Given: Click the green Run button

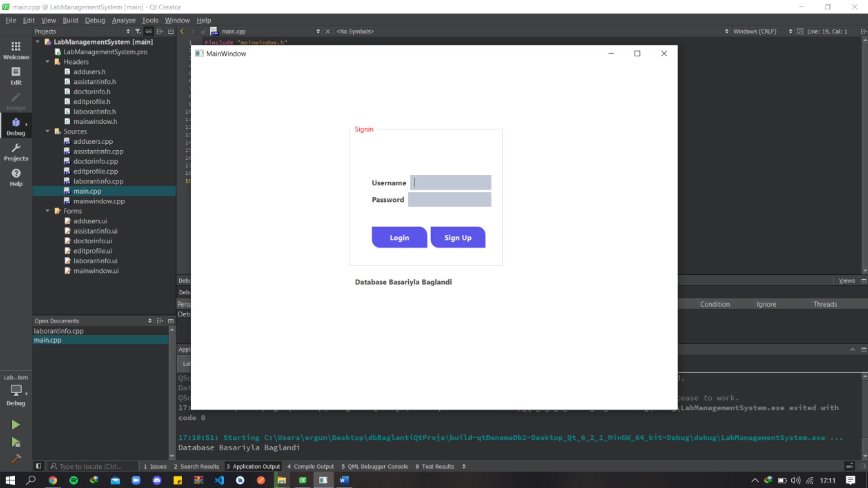Looking at the screenshot, I should 16,425.
